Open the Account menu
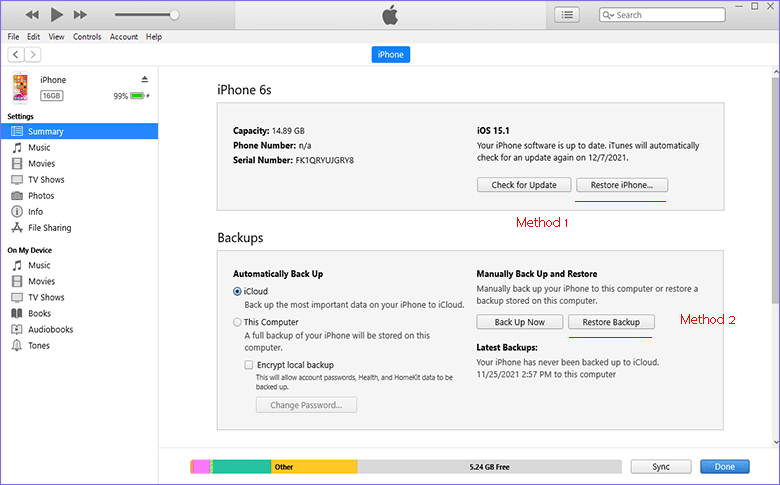Image resolution: width=780 pixels, height=485 pixels. (124, 37)
